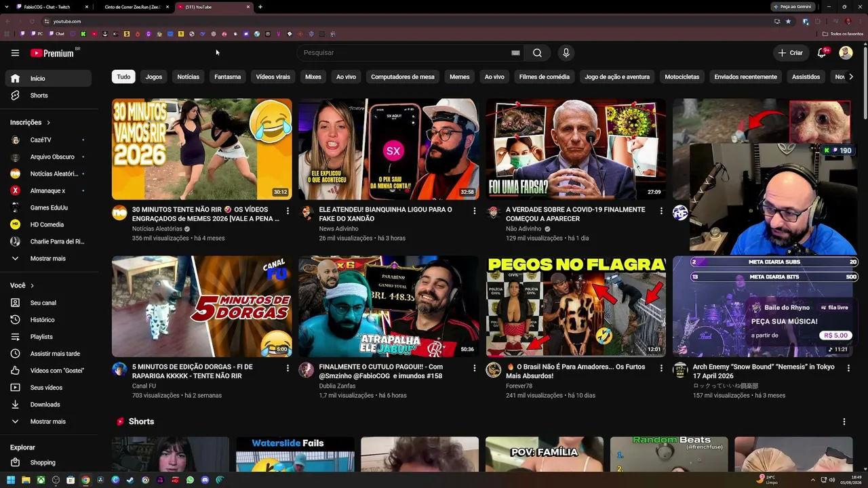Select the Memes filter chip
Screen dimensions: 868x488
(x=460, y=77)
